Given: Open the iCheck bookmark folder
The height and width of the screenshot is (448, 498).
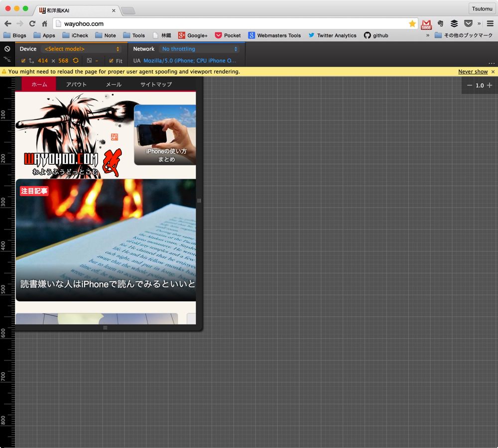Looking at the screenshot, I should coord(75,35).
